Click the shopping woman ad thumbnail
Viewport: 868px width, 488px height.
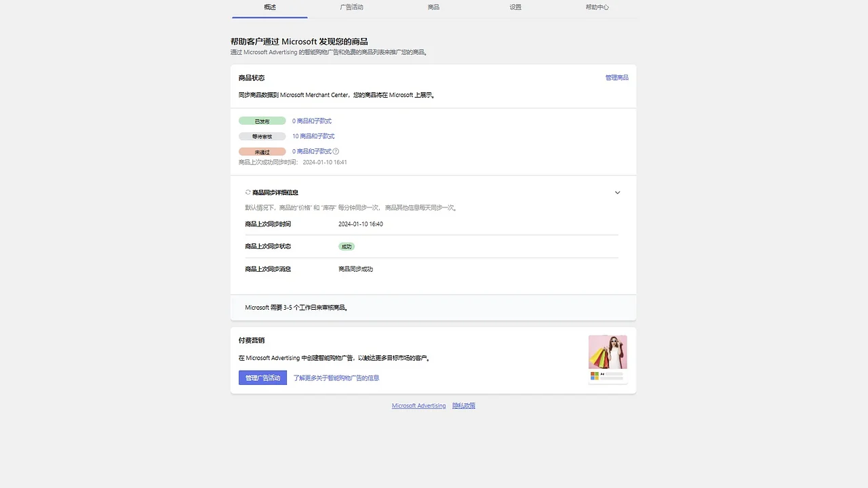608,352
